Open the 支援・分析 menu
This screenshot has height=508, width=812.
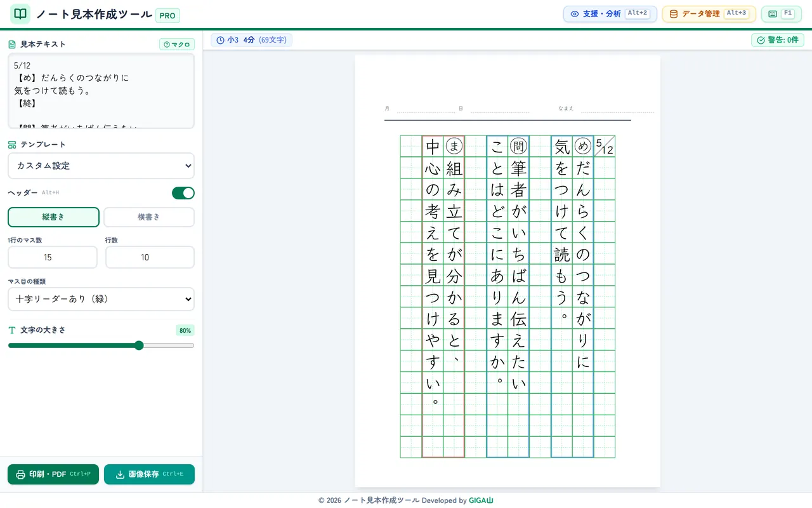click(x=610, y=14)
